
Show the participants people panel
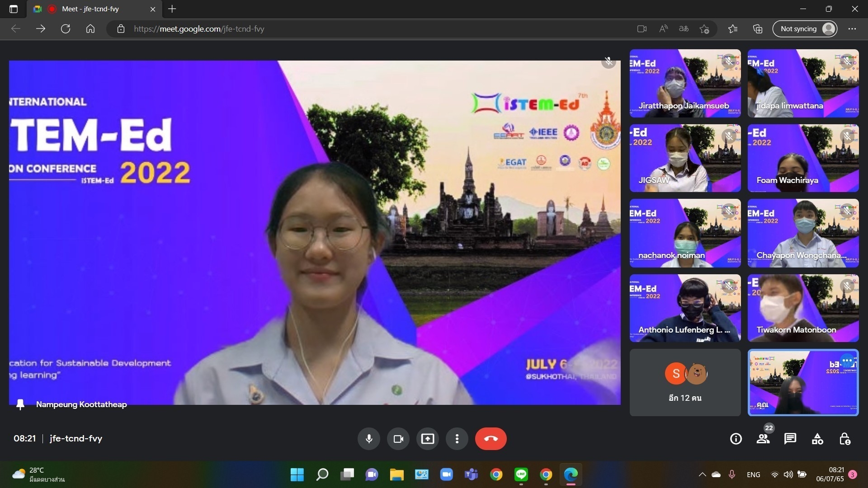tap(763, 439)
